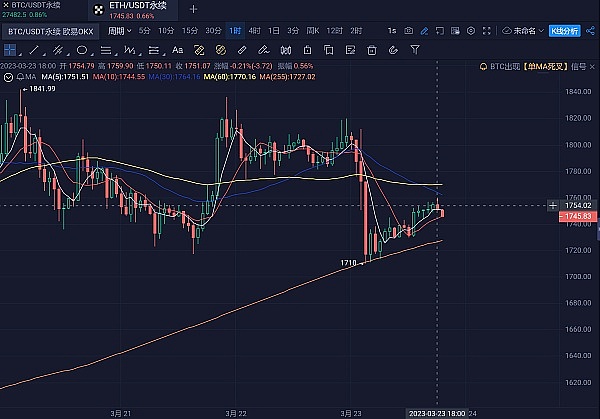Click the ruler measurement tool
This screenshot has width=600, height=419.
click(242, 50)
